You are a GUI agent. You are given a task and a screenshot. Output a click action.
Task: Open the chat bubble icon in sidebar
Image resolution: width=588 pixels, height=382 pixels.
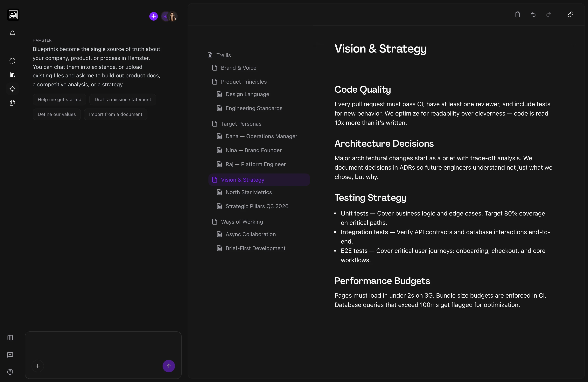[12, 61]
